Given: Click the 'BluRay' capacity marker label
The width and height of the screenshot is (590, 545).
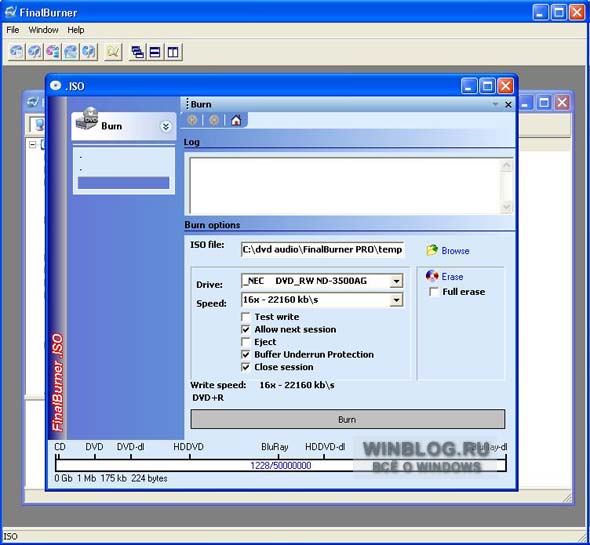Looking at the screenshot, I should pyautogui.click(x=275, y=447).
